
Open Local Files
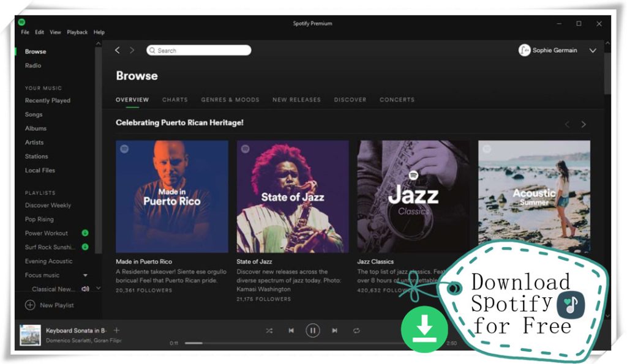pyautogui.click(x=40, y=171)
